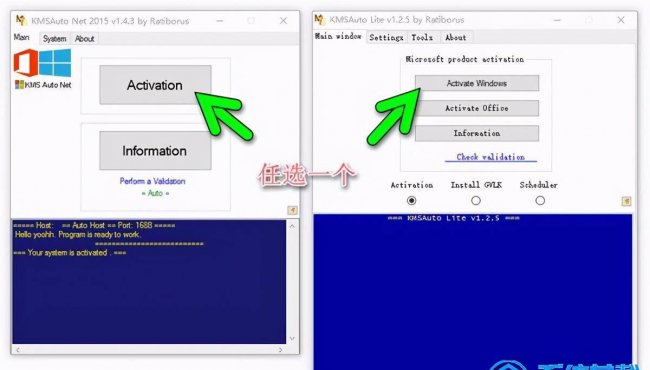Select the Main window tab in KMSAuto Lite
The image size is (650, 370).
point(338,36)
